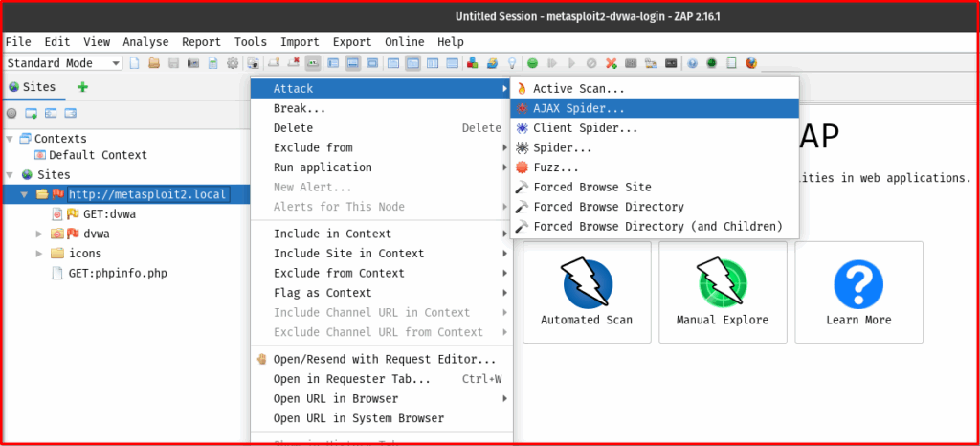Click the green plus next to Sites tab
980x446 pixels.
point(82,87)
